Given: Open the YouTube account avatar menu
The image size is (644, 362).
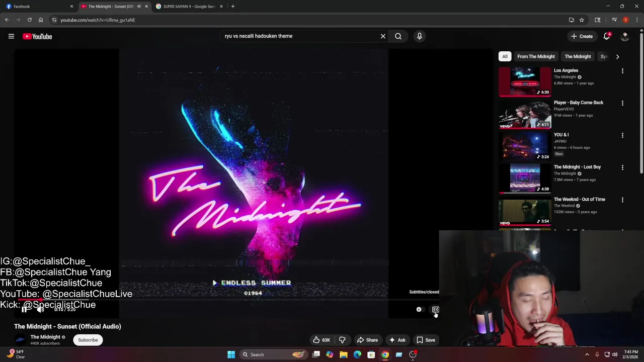Looking at the screenshot, I should click(625, 36).
